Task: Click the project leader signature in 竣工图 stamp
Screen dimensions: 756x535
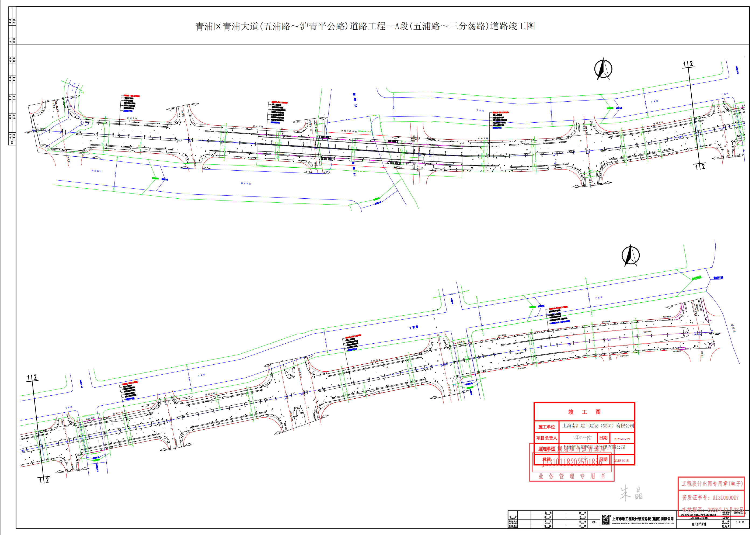Action: [583, 438]
